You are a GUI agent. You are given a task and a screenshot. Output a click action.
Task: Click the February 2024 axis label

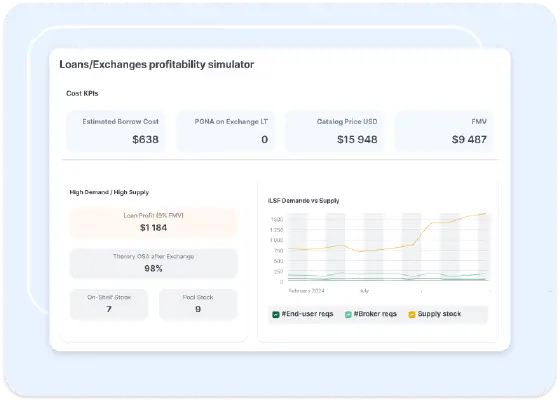point(306,291)
